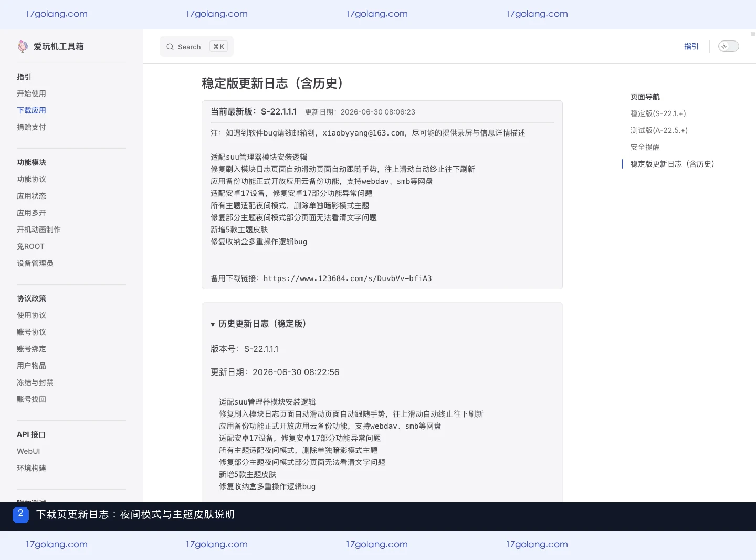Open 冻结与封禁 sidebar page

(x=35, y=382)
